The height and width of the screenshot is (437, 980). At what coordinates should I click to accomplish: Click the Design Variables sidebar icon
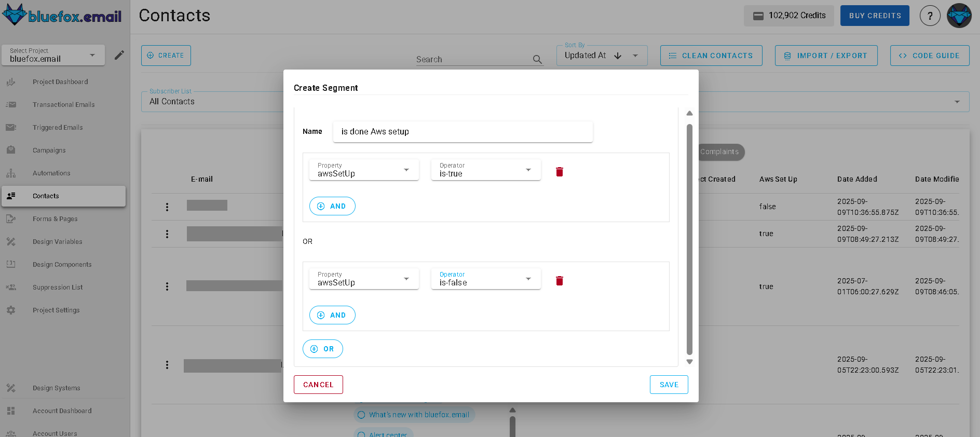click(x=11, y=242)
